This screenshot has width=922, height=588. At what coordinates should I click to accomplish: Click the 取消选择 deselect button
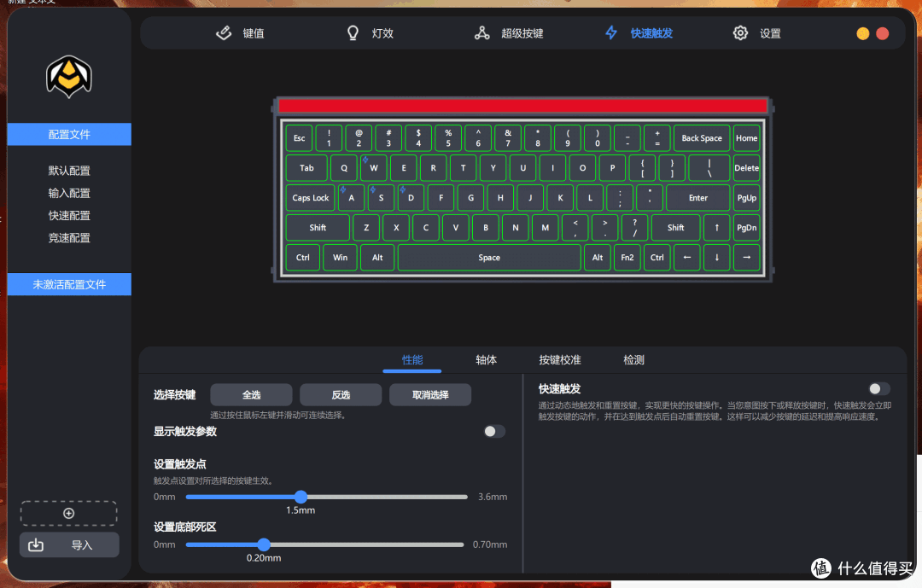click(430, 394)
